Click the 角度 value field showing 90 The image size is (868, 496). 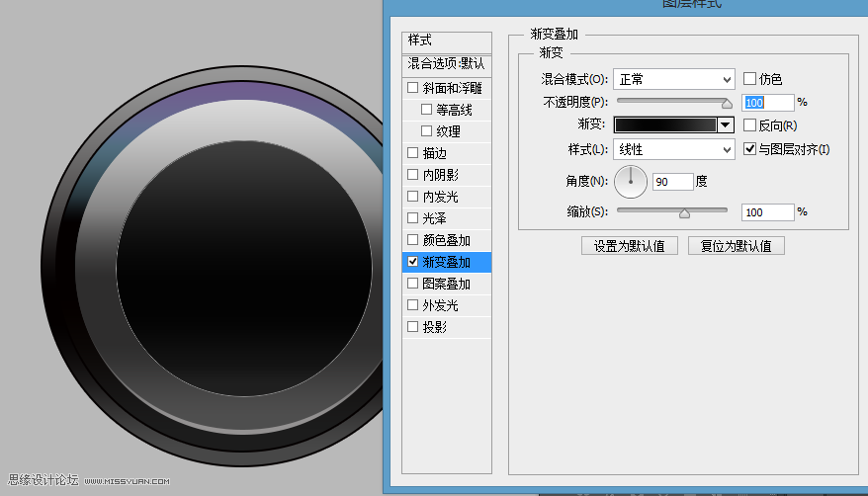tap(673, 182)
